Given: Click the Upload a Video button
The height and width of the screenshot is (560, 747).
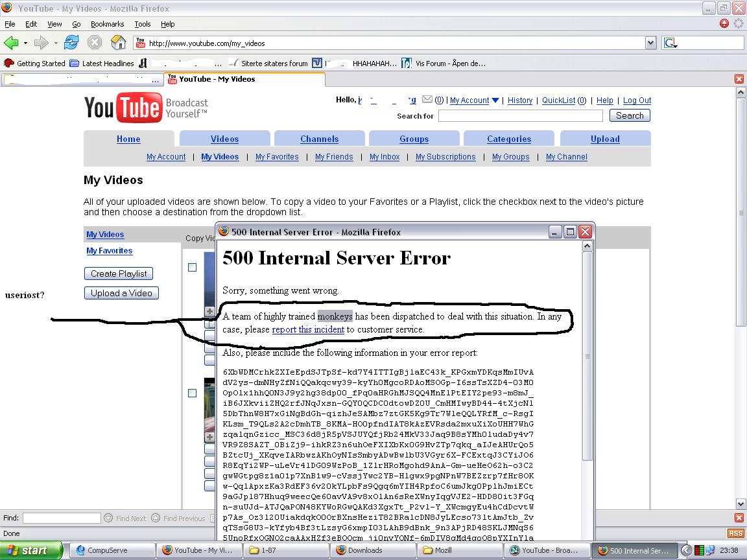Looking at the screenshot, I should pos(121,294).
